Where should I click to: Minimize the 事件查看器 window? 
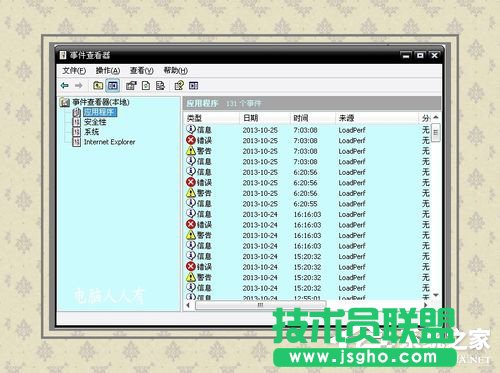point(406,55)
